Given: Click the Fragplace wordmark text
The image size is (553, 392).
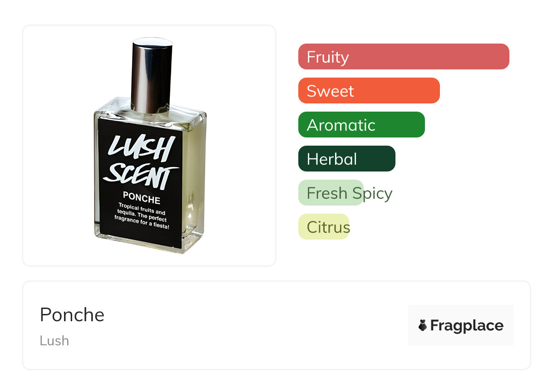Looking at the screenshot, I should (467, 326).
